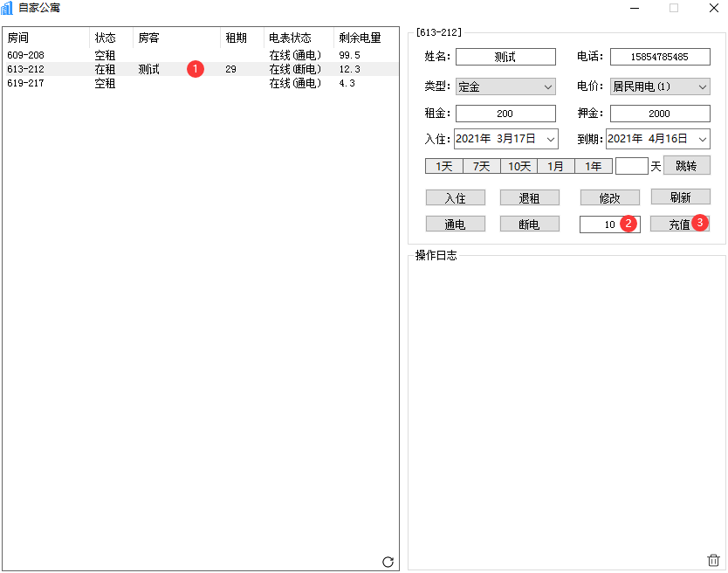Expand the 到期 date picker
This screenshot has height=573, width=728.
point(703,139)
